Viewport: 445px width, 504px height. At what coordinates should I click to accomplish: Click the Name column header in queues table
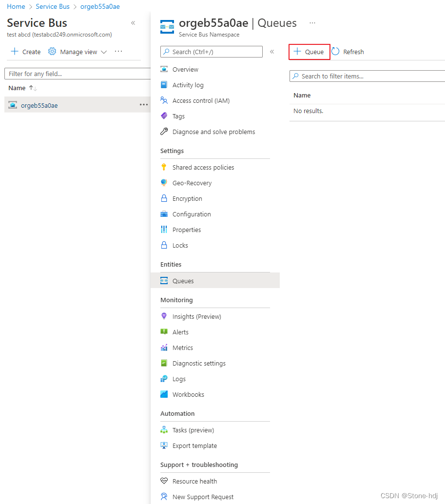[x=302, y=95]
